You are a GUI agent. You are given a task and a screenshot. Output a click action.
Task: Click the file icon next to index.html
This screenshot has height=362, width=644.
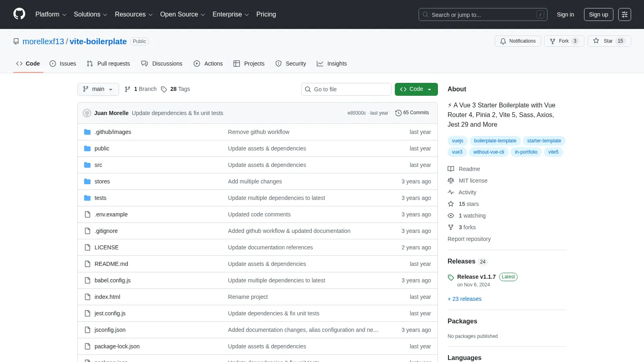pos(87,297)
